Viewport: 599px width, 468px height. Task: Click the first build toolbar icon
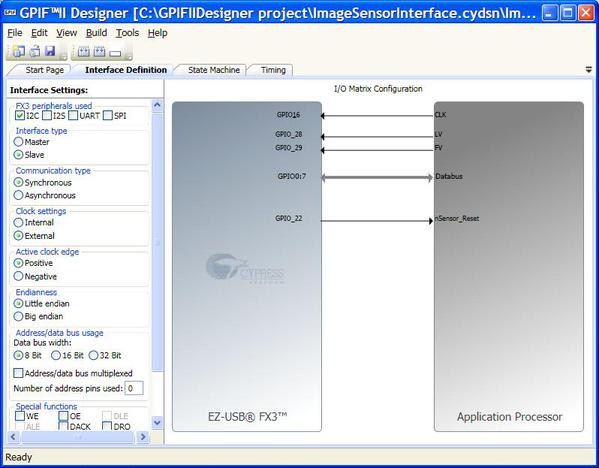(84, 51)
